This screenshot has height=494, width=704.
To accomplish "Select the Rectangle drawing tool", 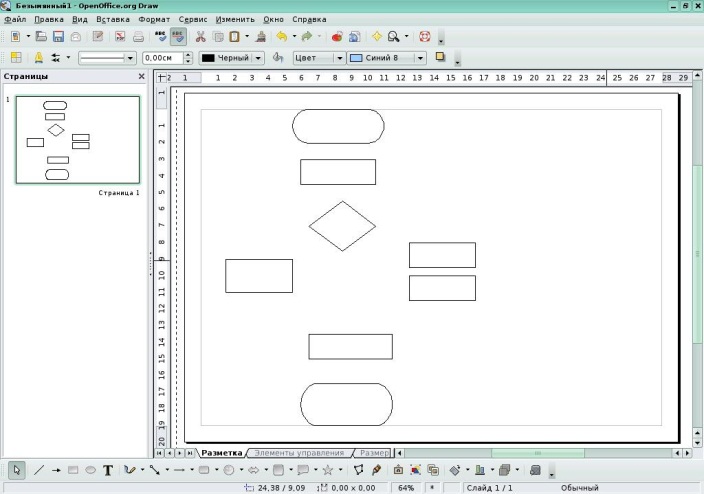I will click(x=73, y=470).
